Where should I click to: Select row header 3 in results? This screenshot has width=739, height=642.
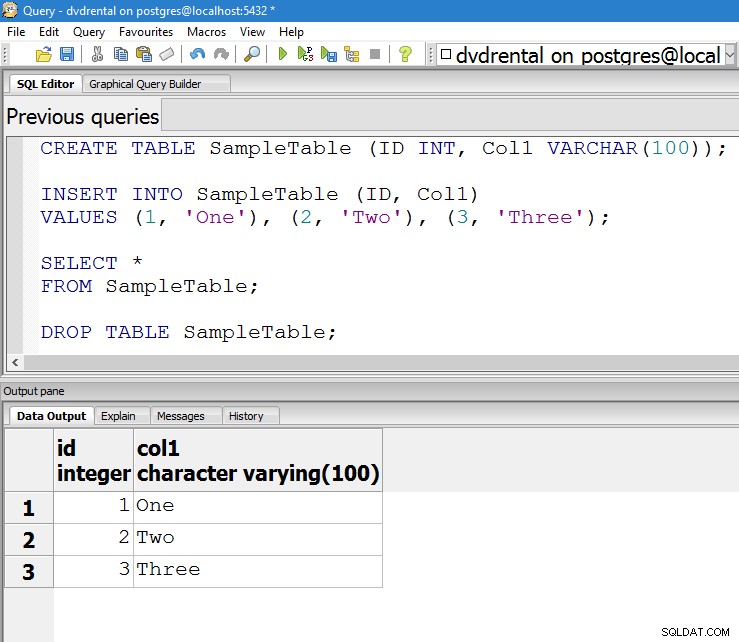tap(29, 572)
